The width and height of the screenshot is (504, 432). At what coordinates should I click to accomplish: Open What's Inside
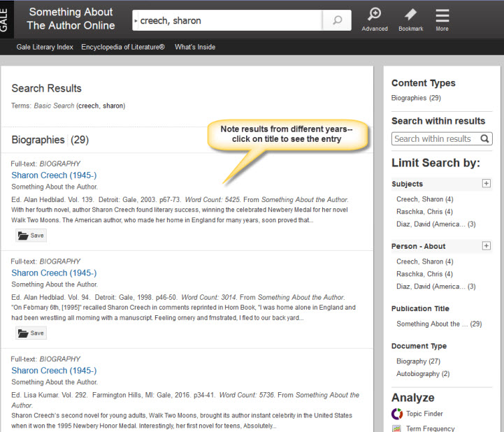coord(195,47)
